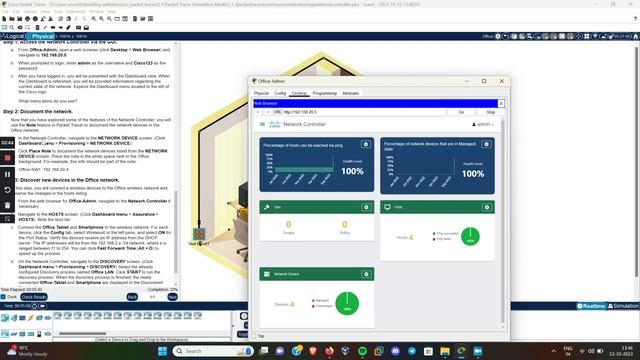Open the File menu
Image resolution: width=640 pixels, height=360 pixels.
point(5,11)
